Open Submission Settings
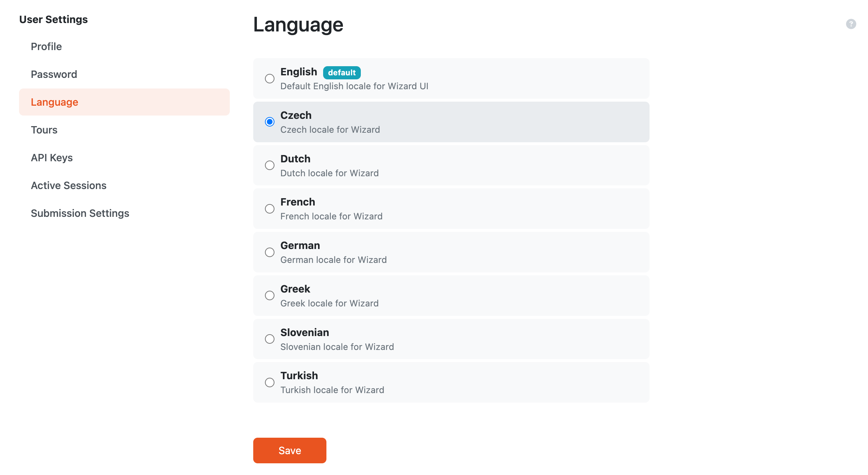Viewport: 868px width, 475px height. coord(124,213)
